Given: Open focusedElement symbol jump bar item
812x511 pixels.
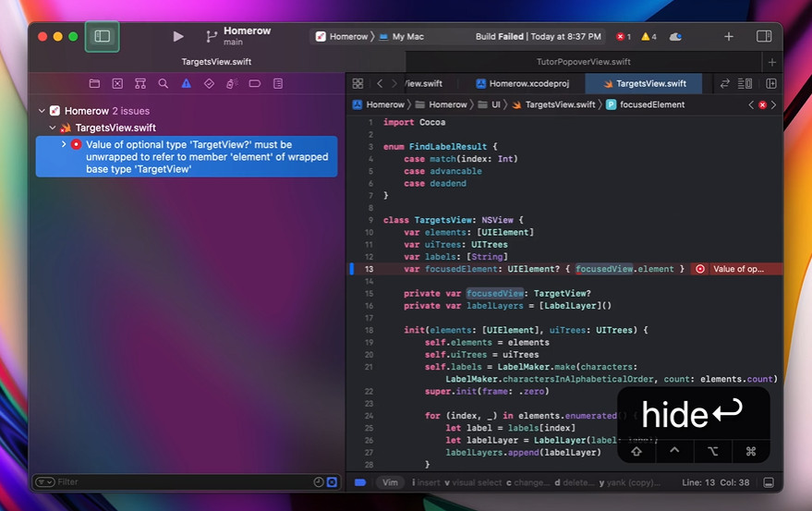Looking at the screenshot, I should tap(645, 104).
